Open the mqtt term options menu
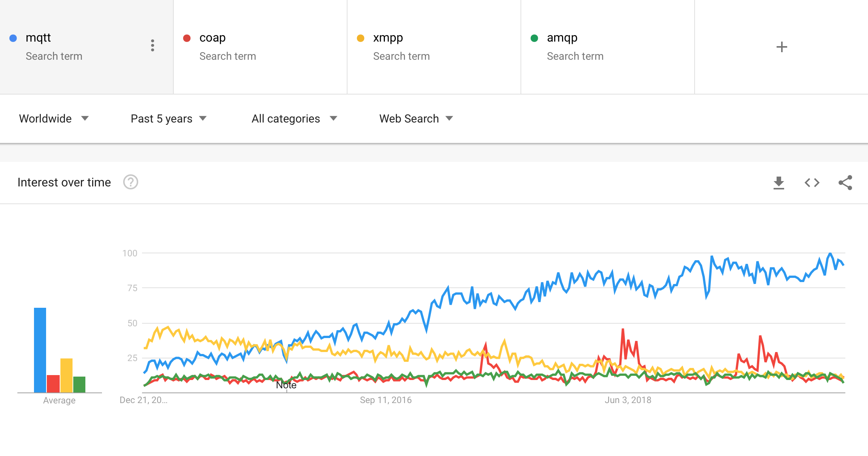This screenshot has width=868, height=456. 153,45
